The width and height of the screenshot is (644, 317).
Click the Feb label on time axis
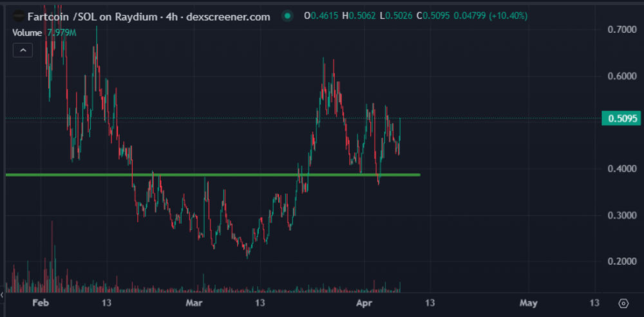(x=40, y=303)
